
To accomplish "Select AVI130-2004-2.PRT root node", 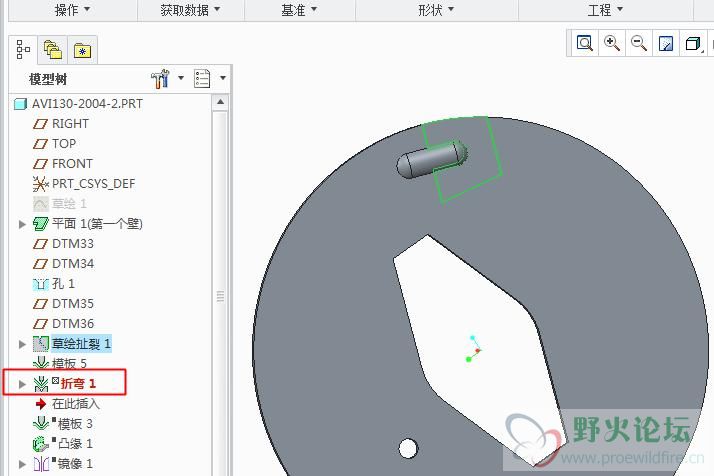I will 87,104.
